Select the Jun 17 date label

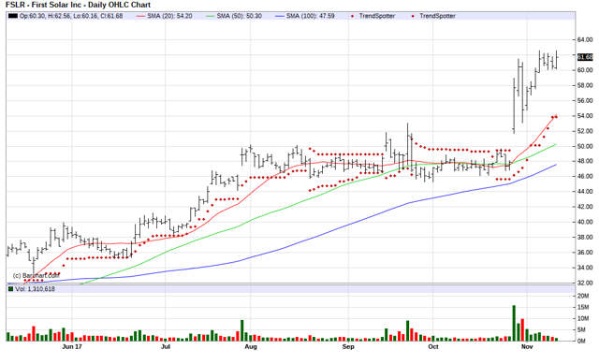pyautogui.click(x=72, y=347)
